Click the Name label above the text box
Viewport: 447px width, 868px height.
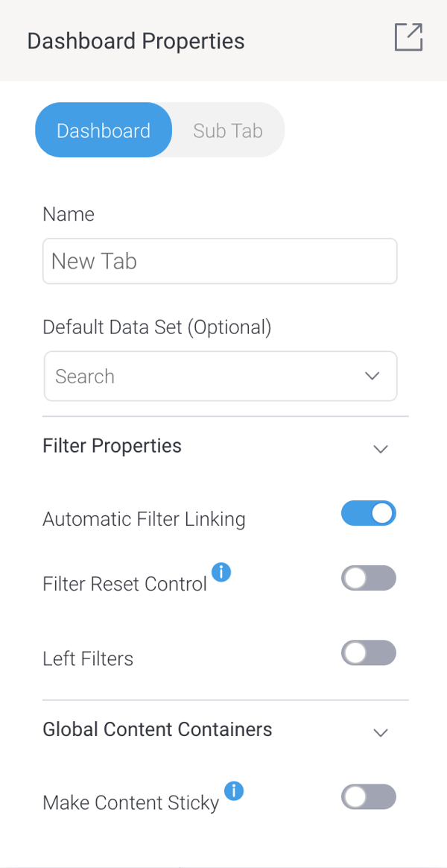tap(69, 214)
